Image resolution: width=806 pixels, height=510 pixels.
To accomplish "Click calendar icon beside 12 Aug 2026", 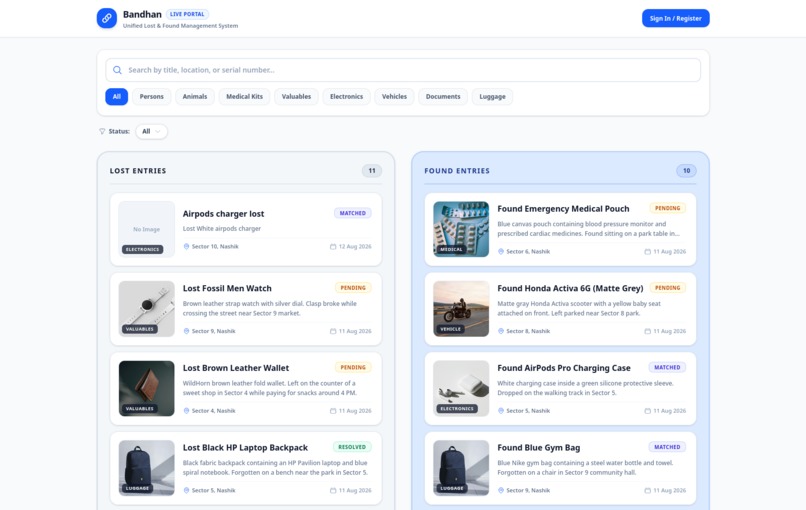I will coord(333,246).
